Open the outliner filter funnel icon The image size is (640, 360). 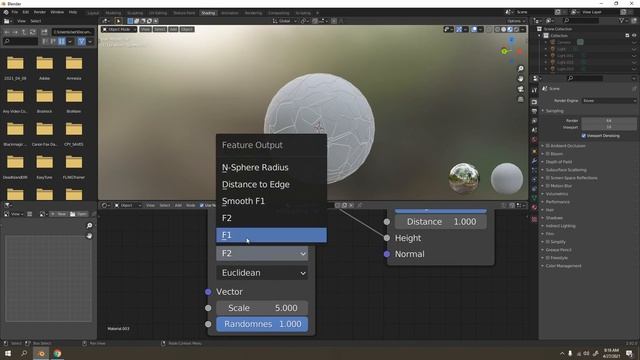click(x=622, y=20)
